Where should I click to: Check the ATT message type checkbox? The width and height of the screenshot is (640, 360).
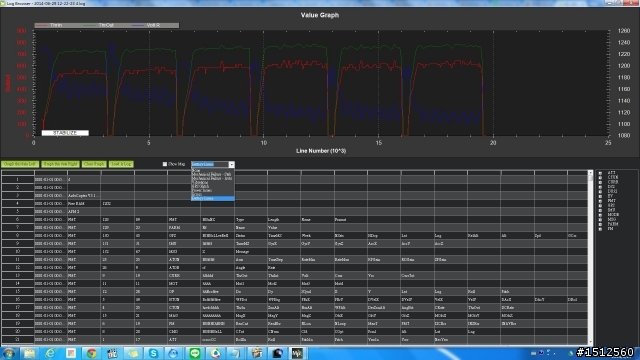point(600,173)
